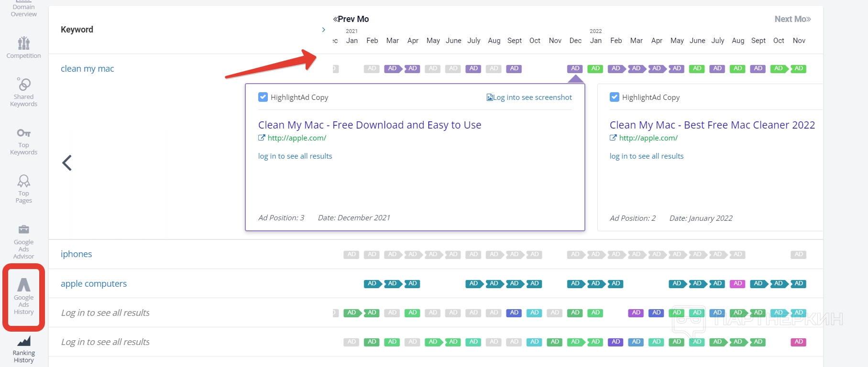Uncheck Highlight Ad Copy in December panel
The width and height of the screenshot is (868, 367).
[263, 97]
